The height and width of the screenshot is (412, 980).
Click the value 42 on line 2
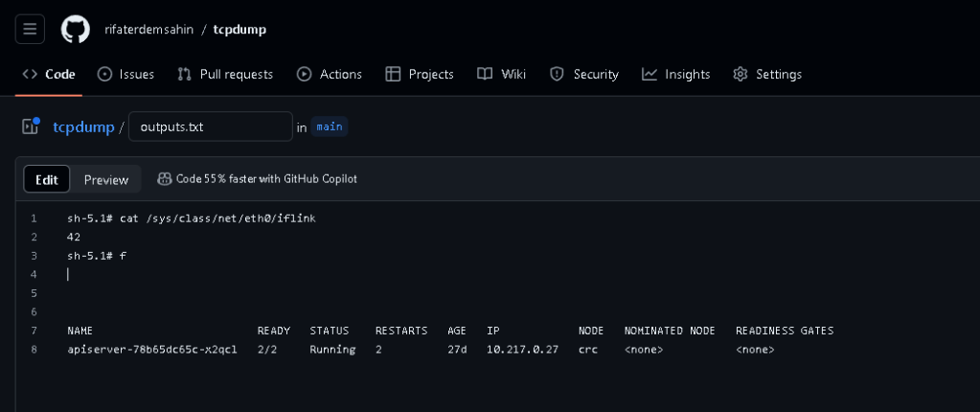click(x=74, y=237)
